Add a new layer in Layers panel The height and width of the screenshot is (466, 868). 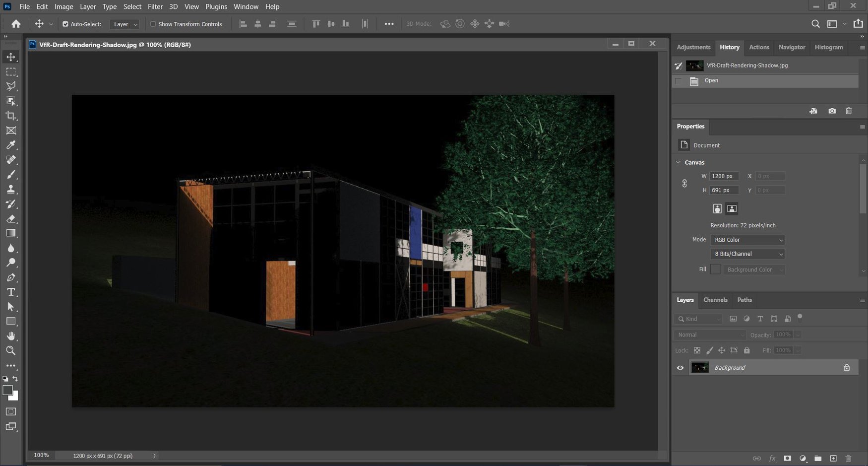pyautogui.click(x=833, y=459)
